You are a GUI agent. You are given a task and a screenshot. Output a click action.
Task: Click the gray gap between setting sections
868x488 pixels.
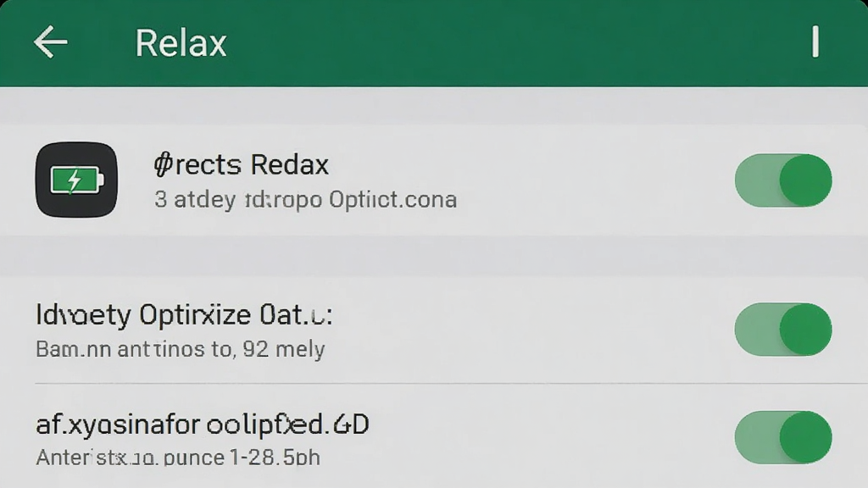click(434, 256)
